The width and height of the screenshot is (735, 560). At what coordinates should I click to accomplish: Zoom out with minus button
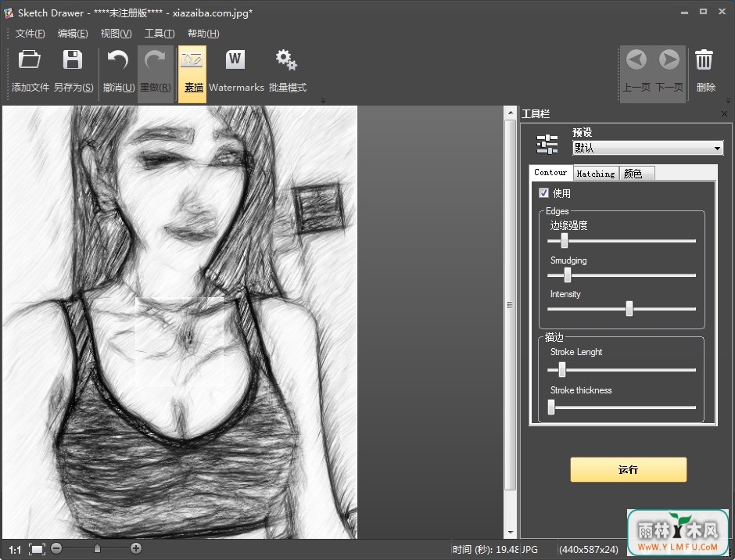click(x=56, y=547)
